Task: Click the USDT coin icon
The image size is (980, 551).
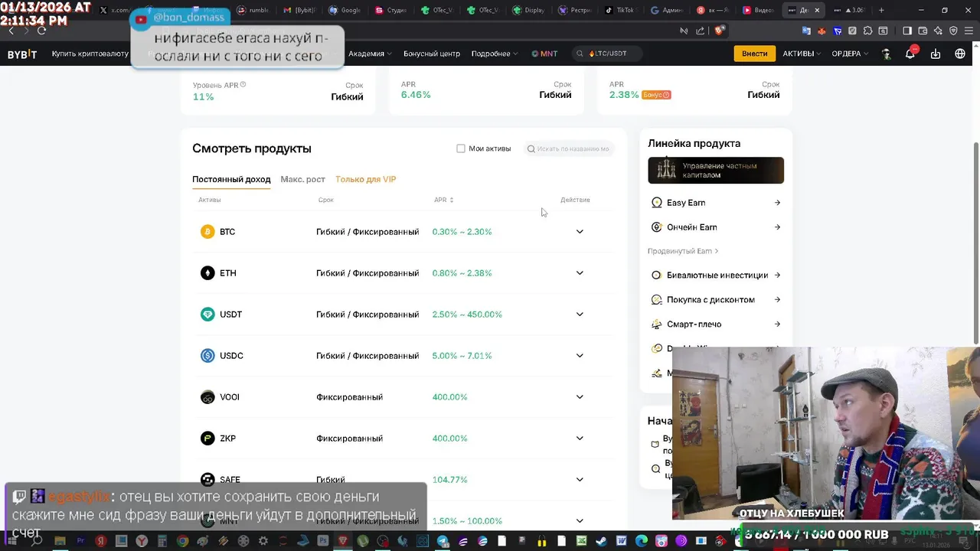Action: tap(207, 314)
